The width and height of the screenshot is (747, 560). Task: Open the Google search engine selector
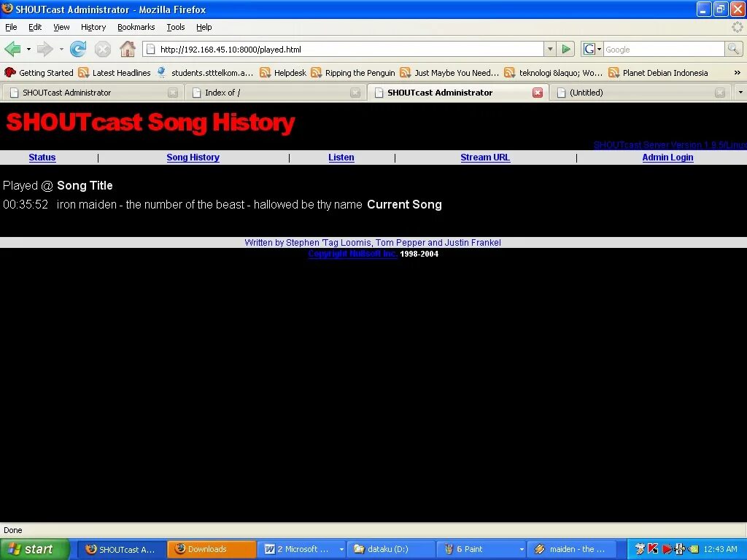[x=592, y=49]
